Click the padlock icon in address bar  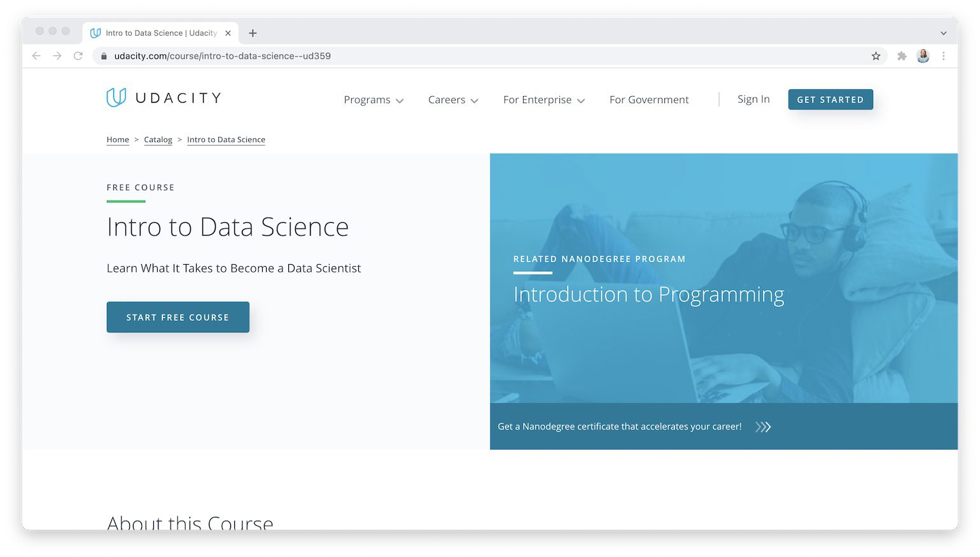tap(104, 56)
